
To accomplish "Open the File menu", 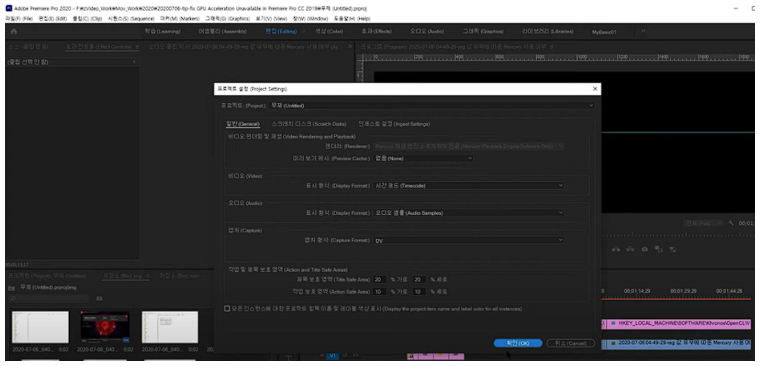I will (x=19, y=18).
